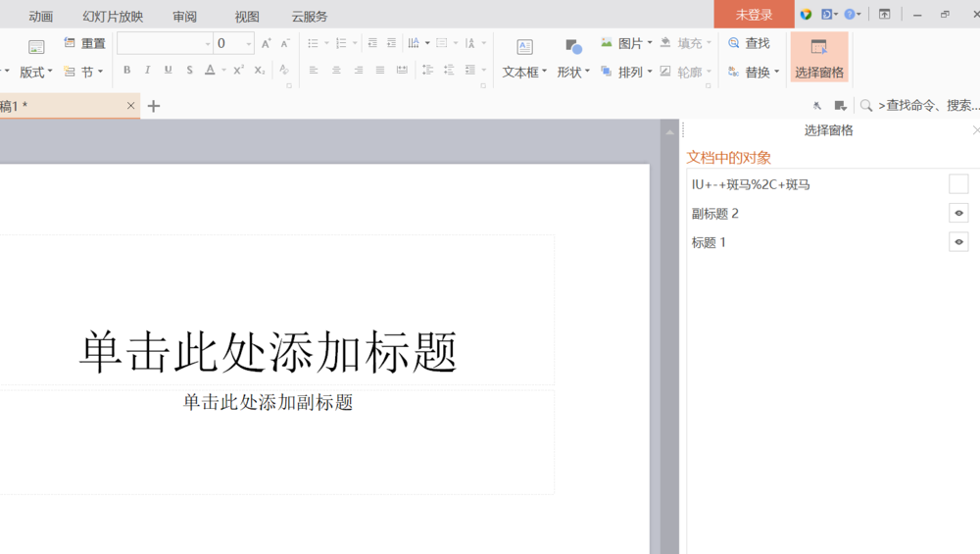Viewport: 980px width, 554px height.
Task: Toggle bold formatting
Action: (126, 70)
